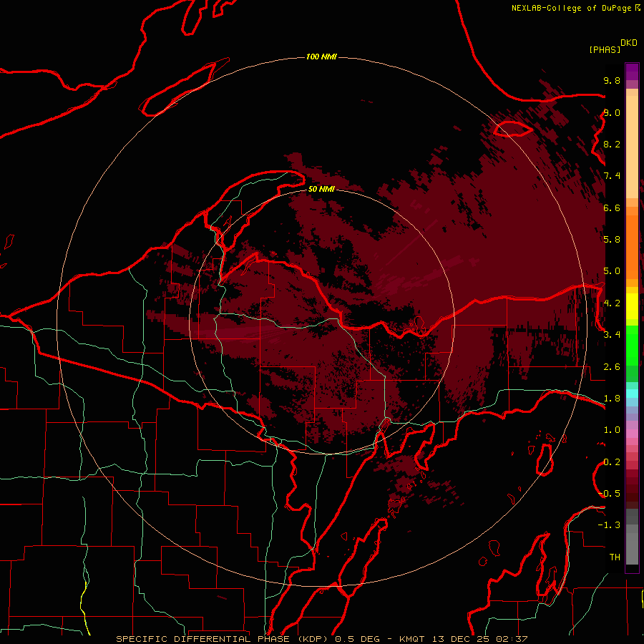Click the DKD legend title

(x=629, y=43)
